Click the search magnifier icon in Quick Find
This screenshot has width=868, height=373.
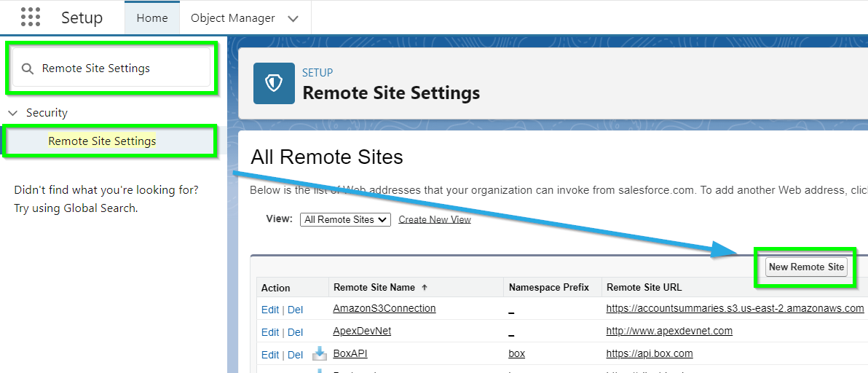(x=27, y=68)
